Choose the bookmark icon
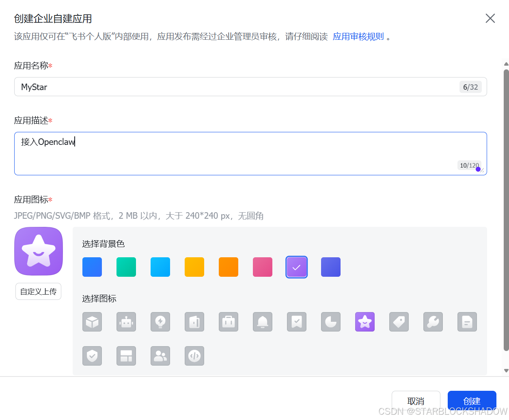This screenshot has width=509, height=420. [x=297, y=322]
